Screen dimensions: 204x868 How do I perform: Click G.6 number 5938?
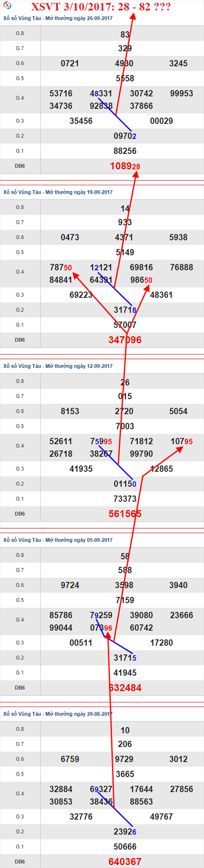pos(178,238)
